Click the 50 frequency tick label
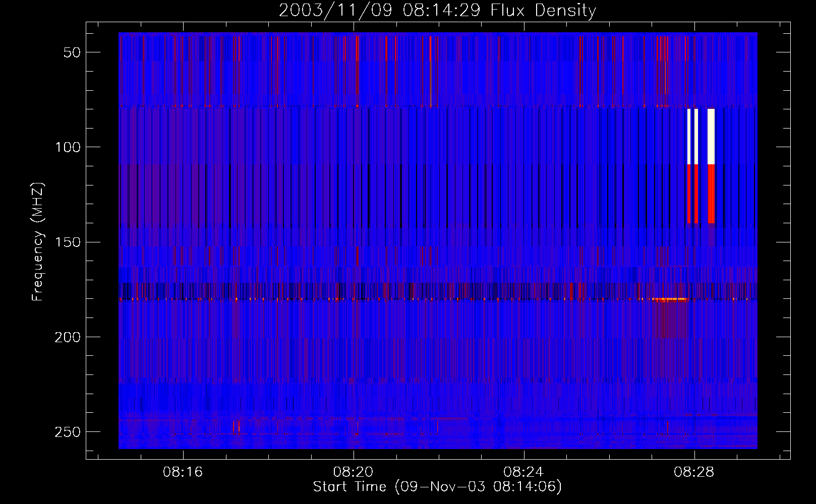 click(x=72, y=52)
